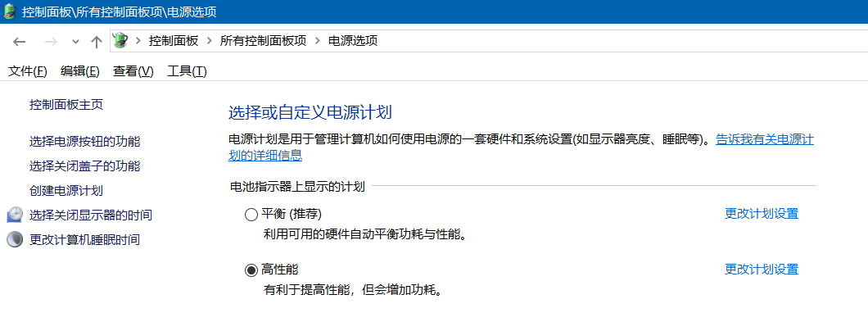Go to 控制面板主页

click(66, 105)
